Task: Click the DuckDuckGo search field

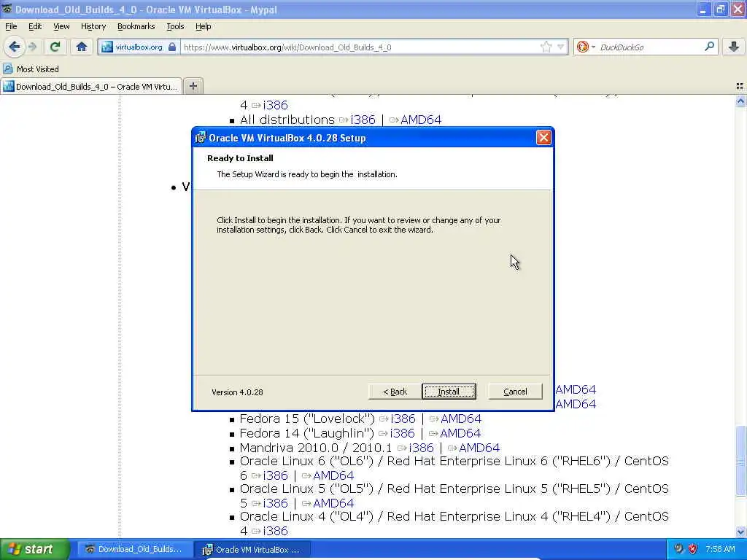Action: tap(649, 47)
